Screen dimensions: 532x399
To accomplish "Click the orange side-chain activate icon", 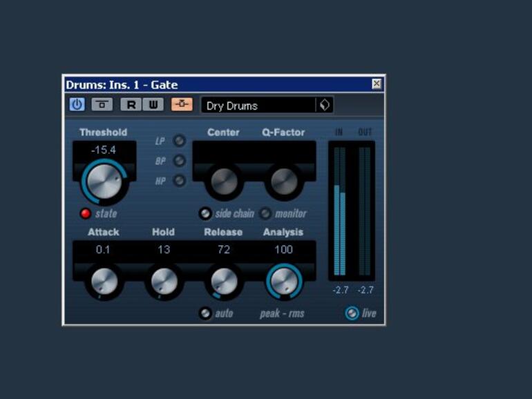I will pyautogui.click(x=182, y=104).
